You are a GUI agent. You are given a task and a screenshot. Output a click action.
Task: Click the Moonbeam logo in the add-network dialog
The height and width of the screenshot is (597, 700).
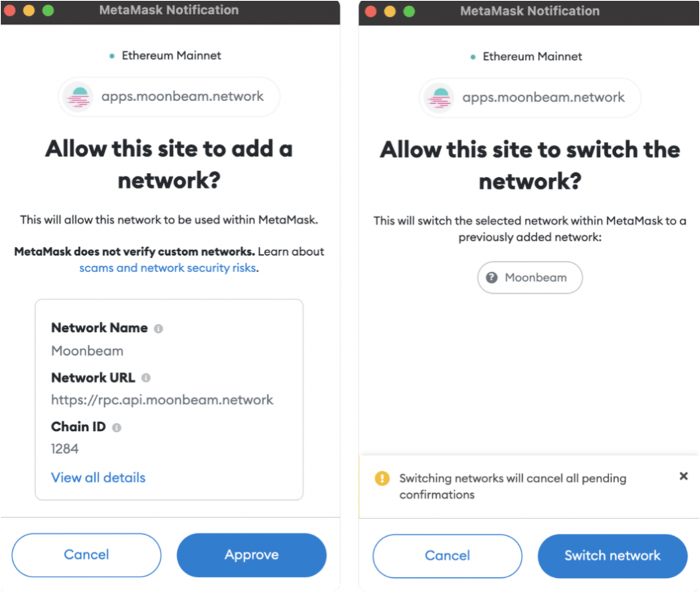point(79,97)
